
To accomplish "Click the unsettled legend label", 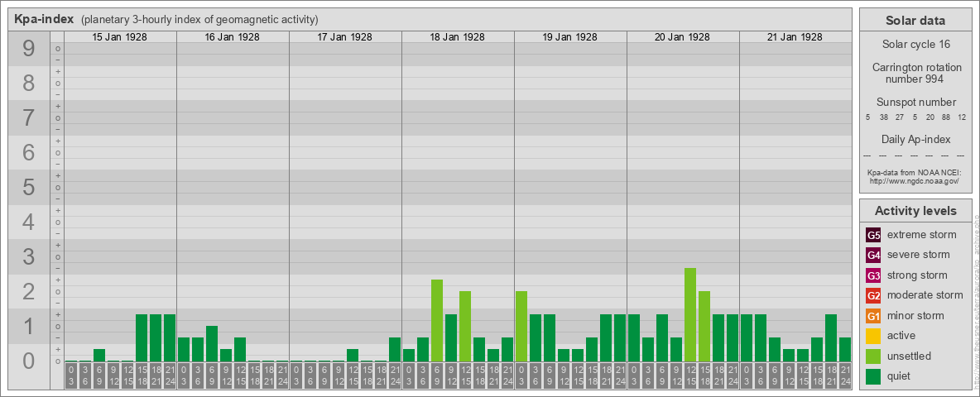I will pyautogui.click(x=910, y=356).
